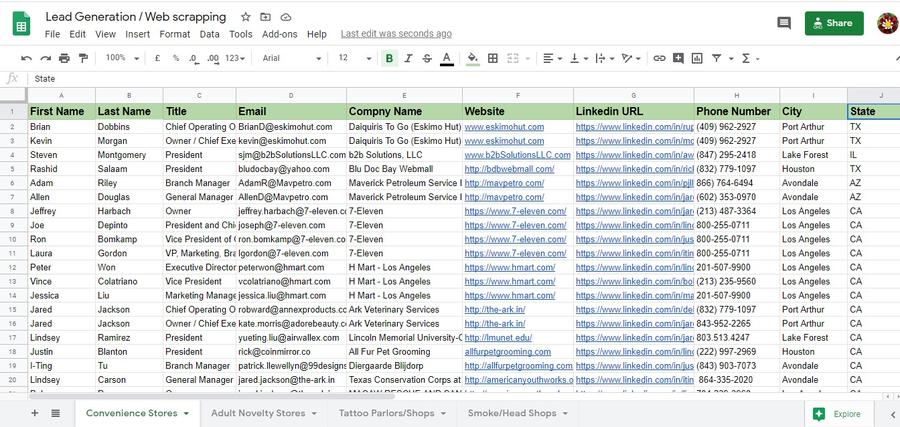
Task: Open the Data menu
Action: 210,34
